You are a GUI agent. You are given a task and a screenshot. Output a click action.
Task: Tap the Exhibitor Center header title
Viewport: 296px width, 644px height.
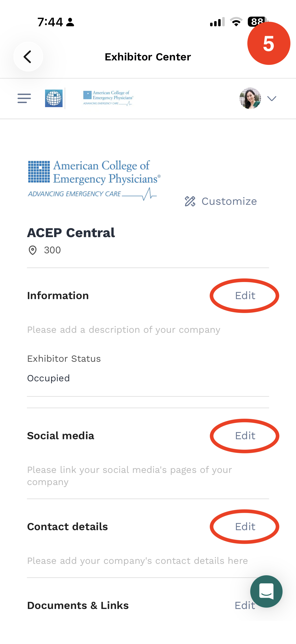coord(148,57)
